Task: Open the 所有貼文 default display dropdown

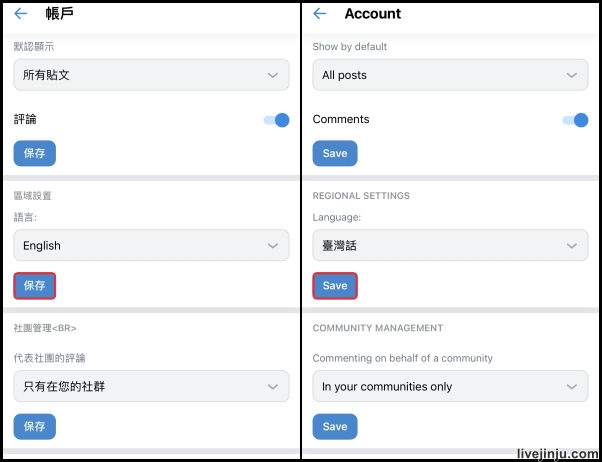Action: click(151, 75)
